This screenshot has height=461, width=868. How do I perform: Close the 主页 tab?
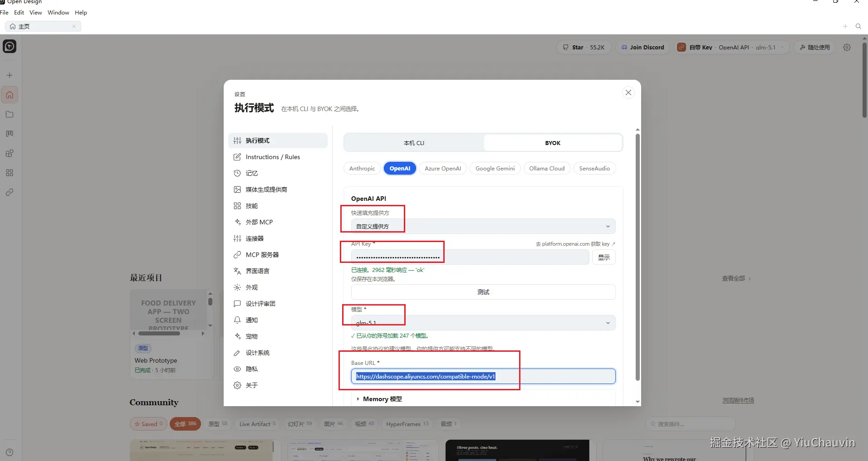point(74,26)
